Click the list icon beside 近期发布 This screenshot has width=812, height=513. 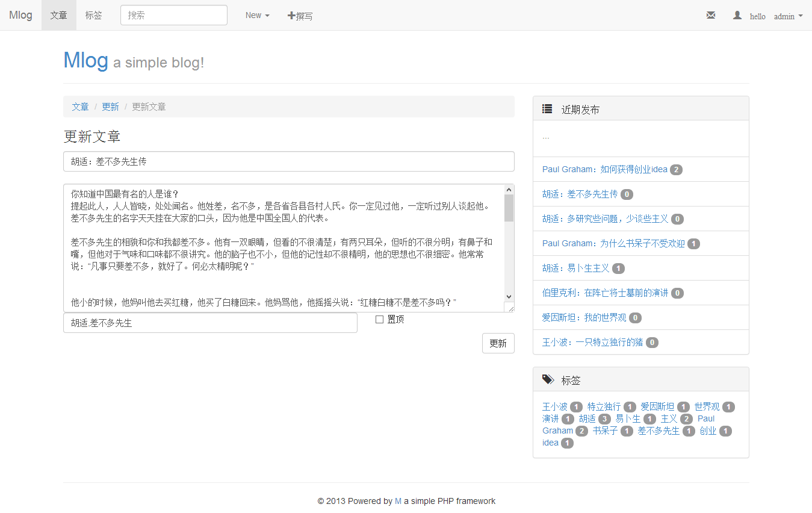547,109
